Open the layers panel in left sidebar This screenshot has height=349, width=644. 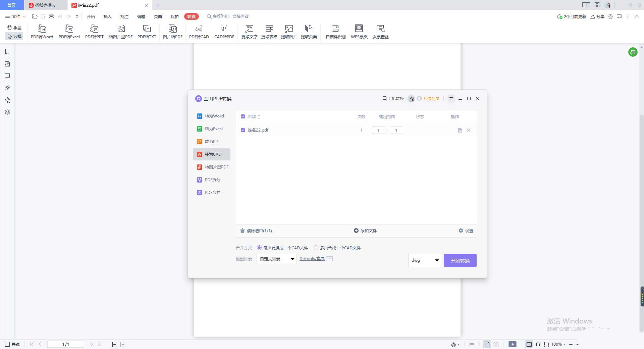coord(7,112)
